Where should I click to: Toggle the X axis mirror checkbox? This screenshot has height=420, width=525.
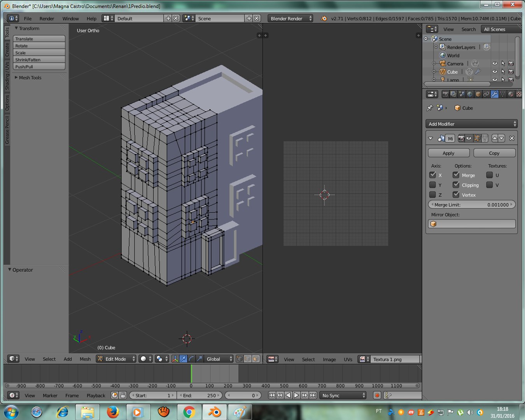(x=432, y=175)
